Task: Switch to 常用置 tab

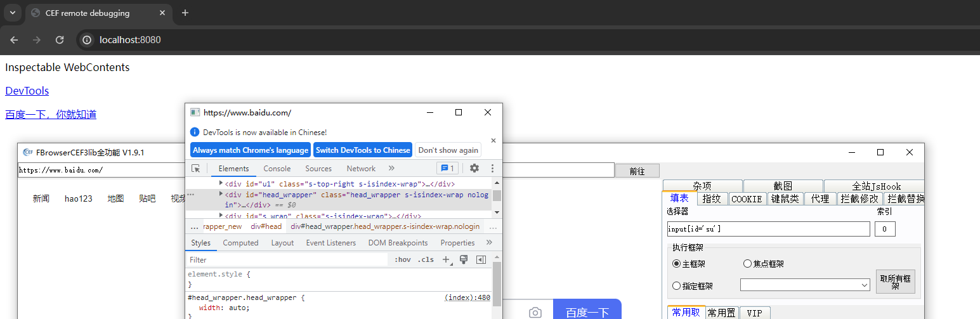Action: (x=722, y=313)
